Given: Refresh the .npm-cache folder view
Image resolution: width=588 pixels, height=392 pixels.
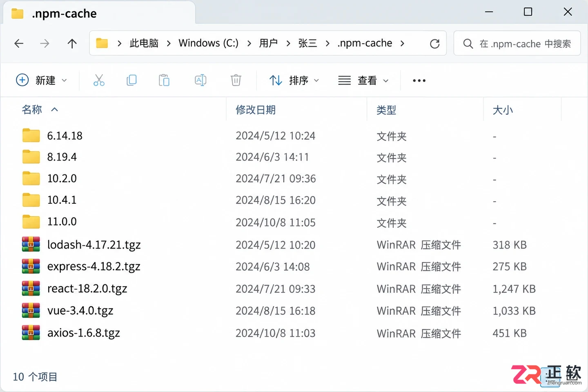Looking at the screenshot, I should 435,44.
